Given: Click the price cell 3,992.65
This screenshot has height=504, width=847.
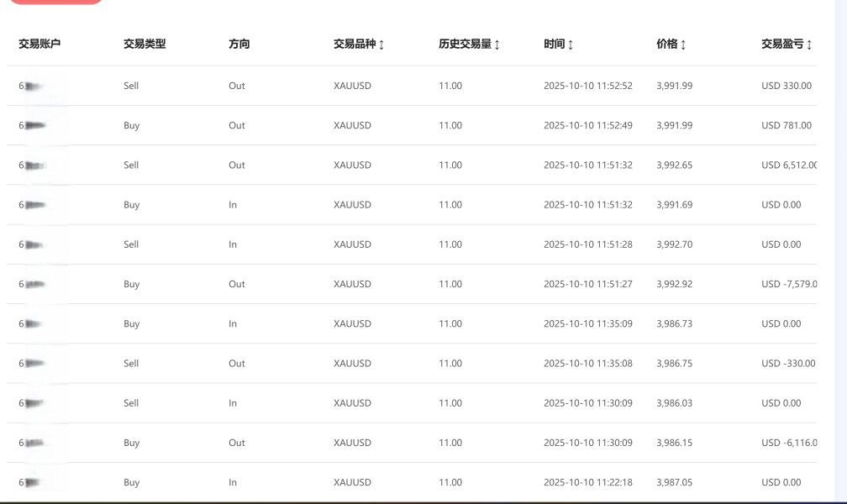Looking at the screenshot, I should click(x=674, y=165).
